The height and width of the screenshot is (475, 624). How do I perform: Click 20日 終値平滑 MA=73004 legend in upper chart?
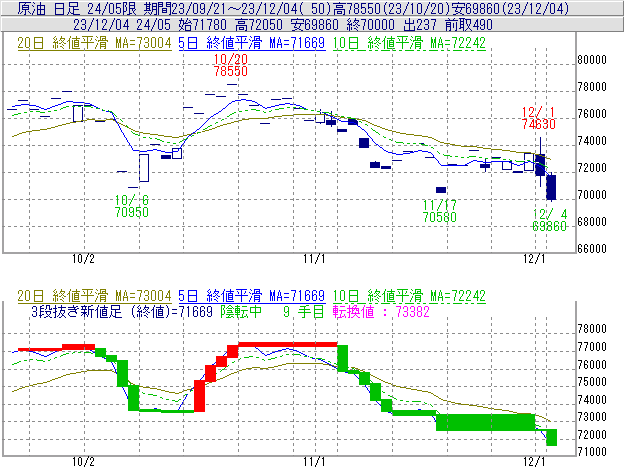click(x=94, y=43)
